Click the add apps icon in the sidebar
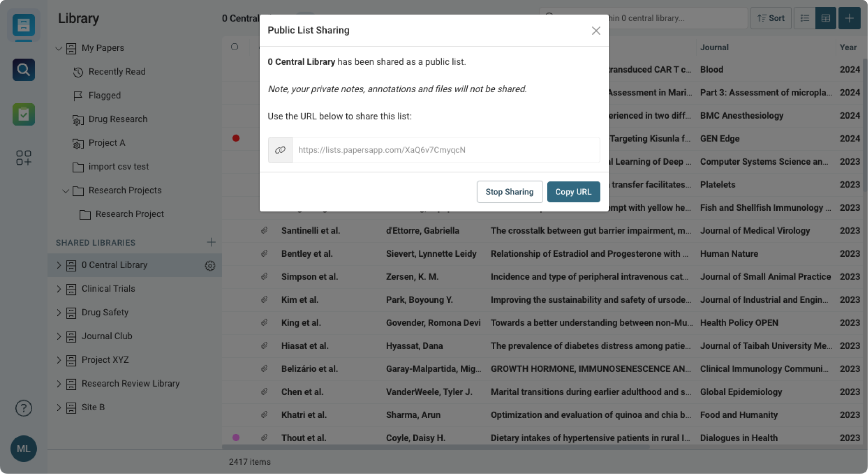Viewport: 868px width, 474px height. click(x=23, y=158)
